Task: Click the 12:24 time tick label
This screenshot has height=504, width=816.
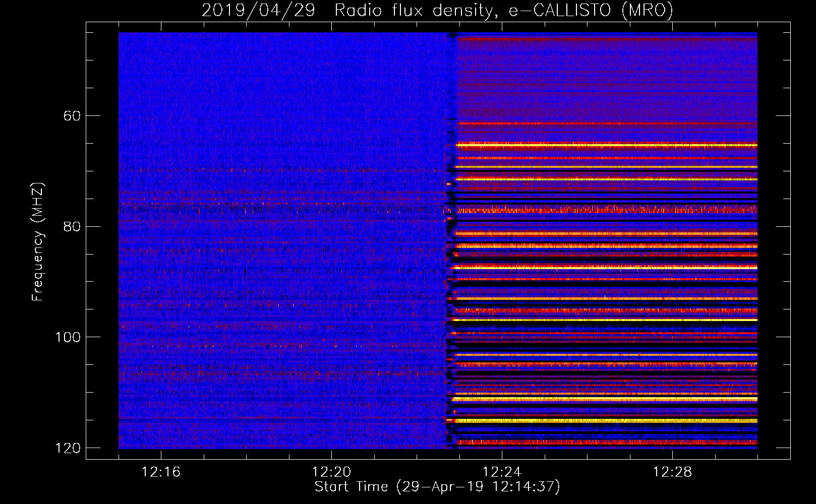Action: pos(502,472)
